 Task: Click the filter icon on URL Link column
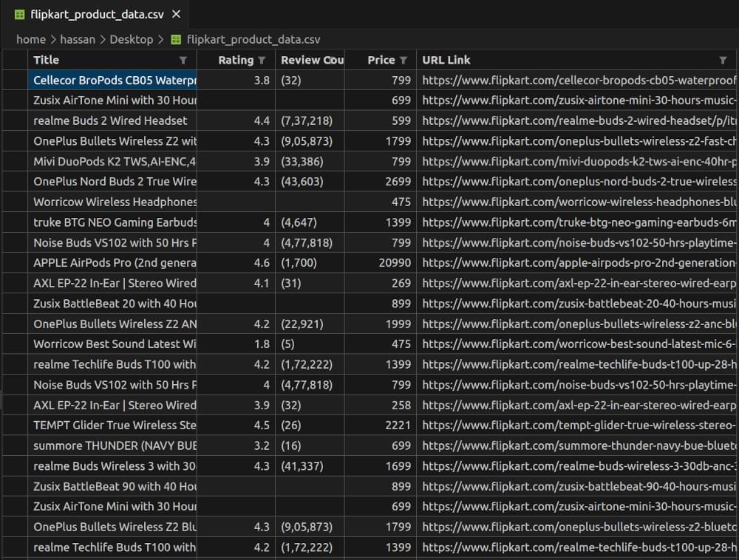point(722,60)
